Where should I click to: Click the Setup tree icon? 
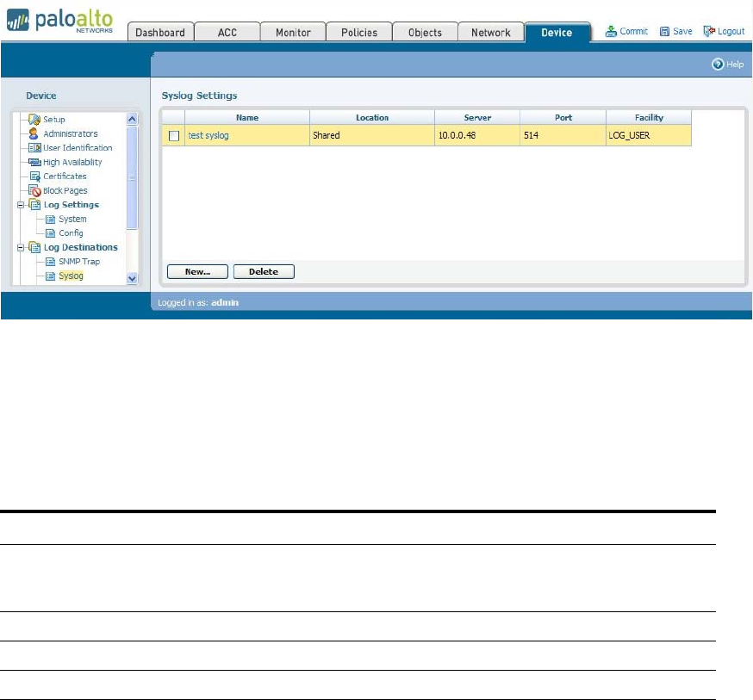tap(34, 119)
